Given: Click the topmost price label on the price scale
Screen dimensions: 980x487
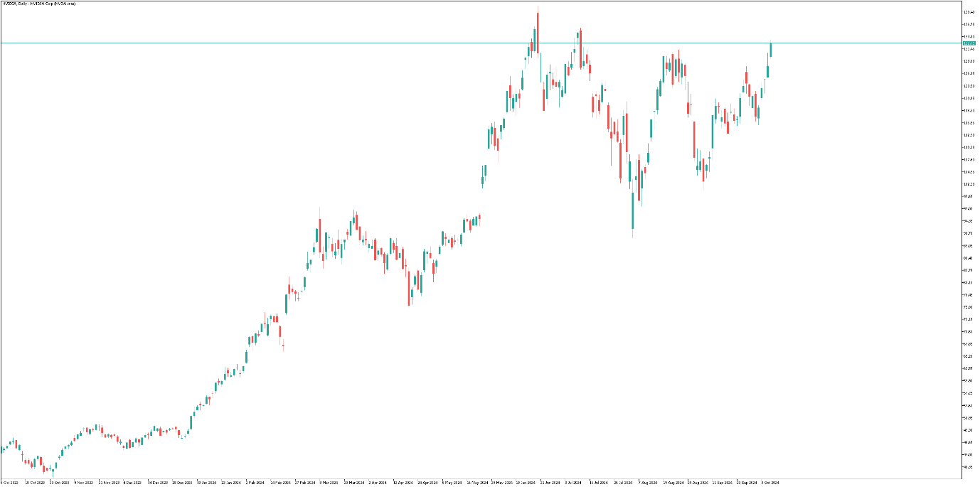Looking at the screenshot, I should click(x=968, y=12).
